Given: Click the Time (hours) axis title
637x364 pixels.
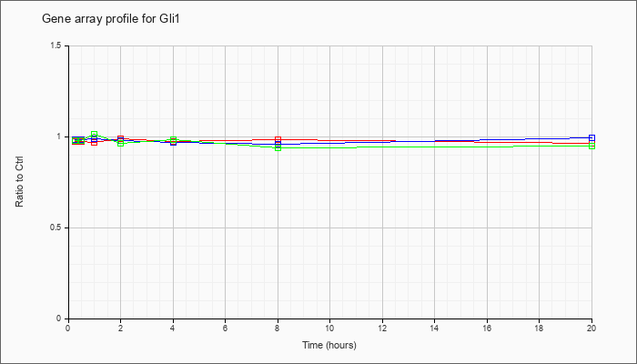Looking at the screenshot, I should (329, 345).
